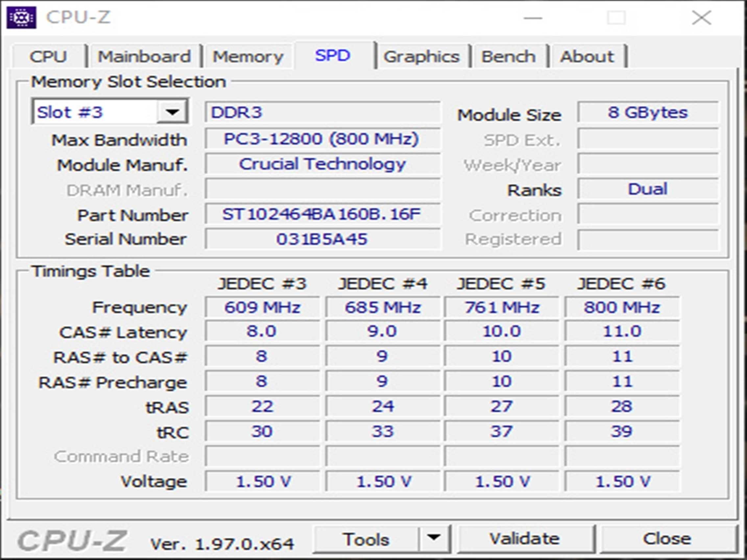747x560 pixels.
Task: Click the CAS# Latency 9.0 cell
Action: click(x=383, y=331)
